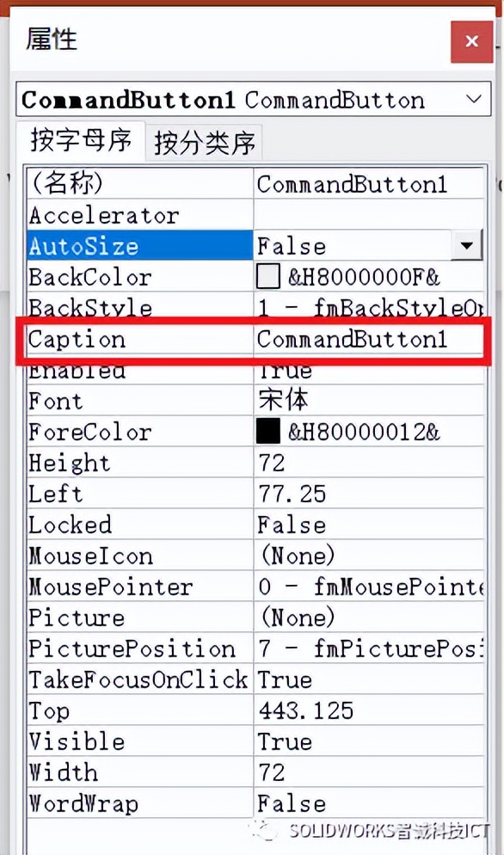The width and height of the screenshot is (504, 855).
Task: Click the BackColor gray color swatch
Action: [x=268, y=277]
